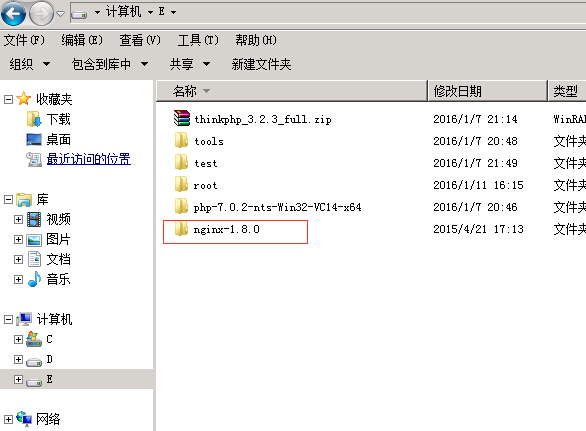
Task: Select drive C in the Computer tree
Action: [49, 339]
